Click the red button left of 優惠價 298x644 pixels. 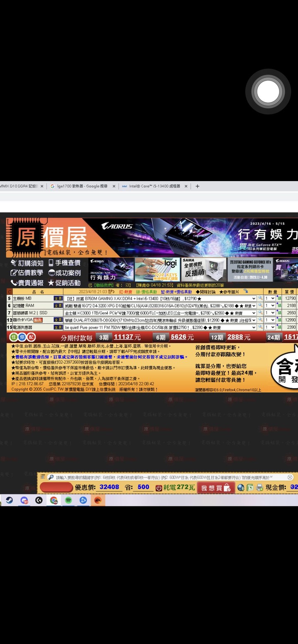click(56, 488)
